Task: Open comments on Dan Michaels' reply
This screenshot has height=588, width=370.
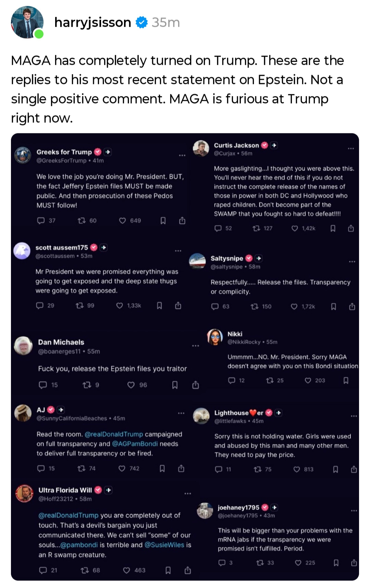Action: tap(43, 385)
